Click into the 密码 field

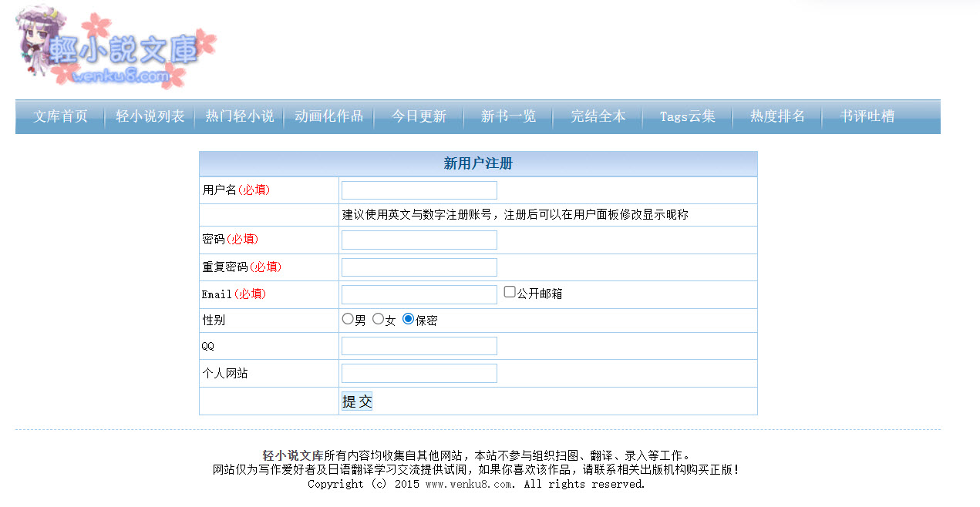419,240
